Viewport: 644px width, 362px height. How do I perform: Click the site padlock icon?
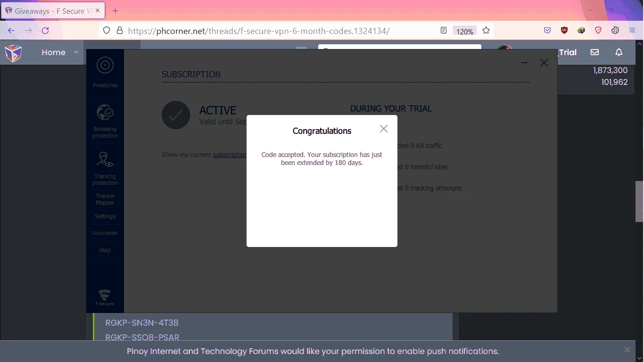tap(119, 31)
